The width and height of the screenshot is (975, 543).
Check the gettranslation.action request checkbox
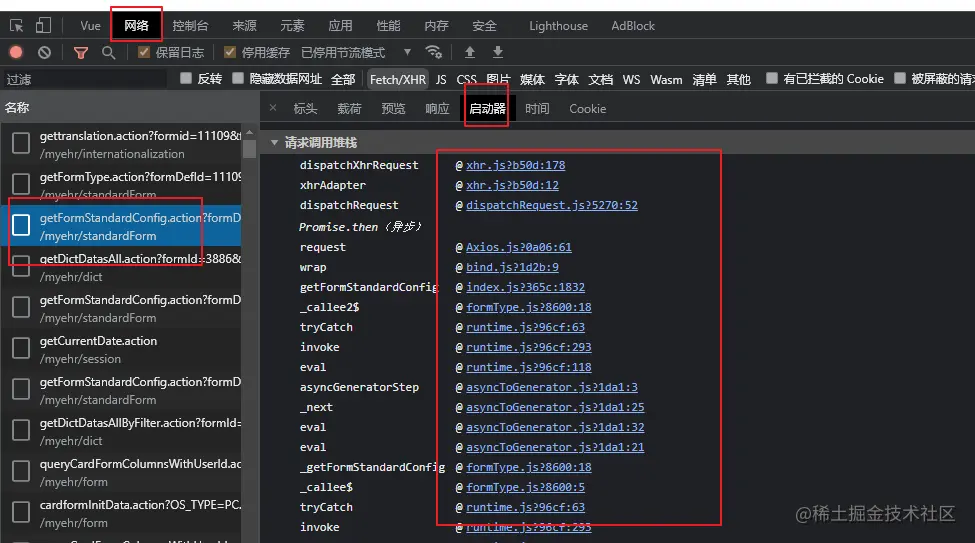coord(21,143)
